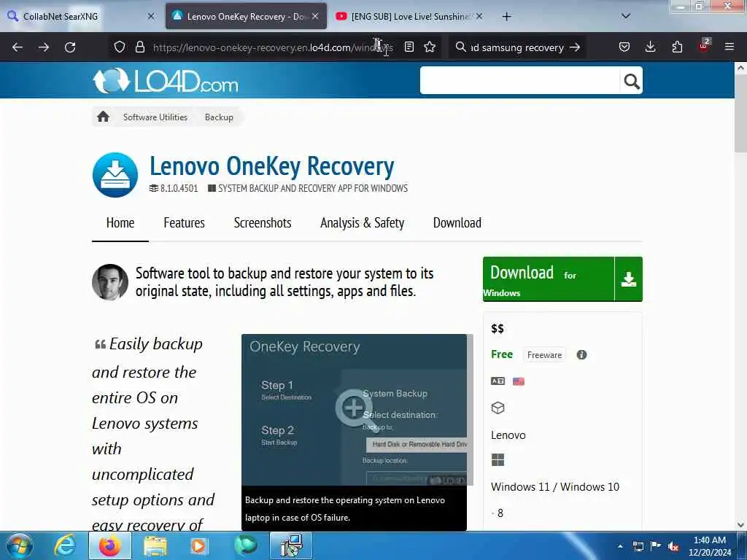Click the Freeware license badge
Image resolution: width=747 pixels, height=560 pixels.
click(x=544, y=355)
